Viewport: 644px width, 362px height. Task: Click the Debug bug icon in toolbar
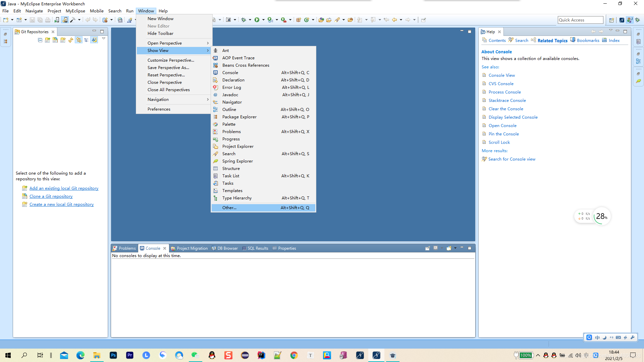tap(244, 20)
